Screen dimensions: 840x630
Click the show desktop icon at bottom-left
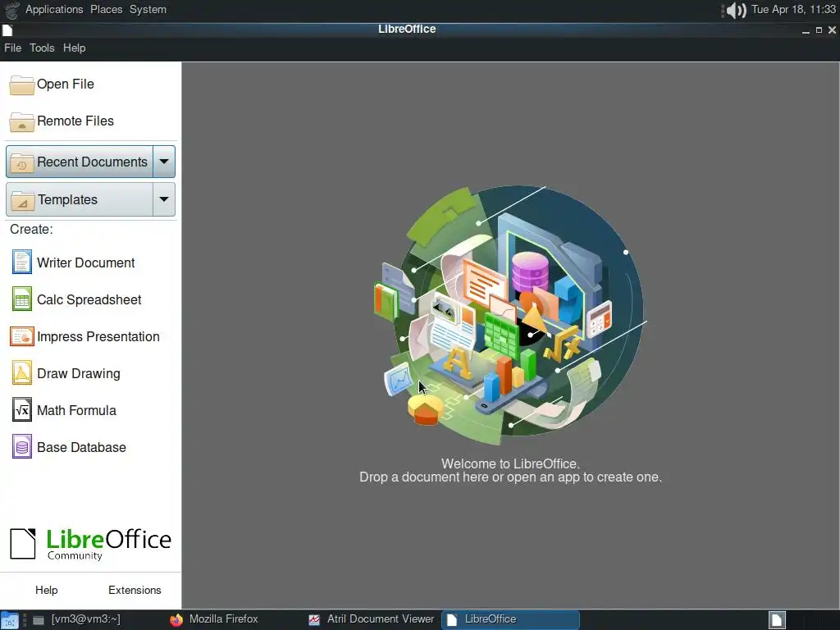coord(10,620)
